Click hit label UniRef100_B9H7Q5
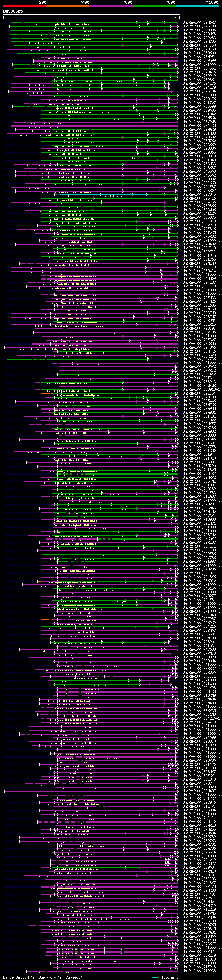Image resolution: width=222 pixels, height=980 pixels. click(199, 41)
